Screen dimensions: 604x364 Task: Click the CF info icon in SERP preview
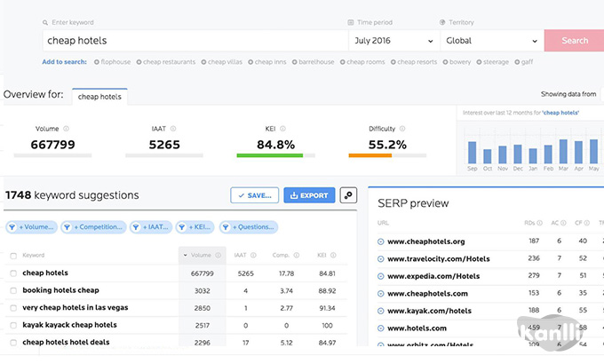tap(586, 223)
